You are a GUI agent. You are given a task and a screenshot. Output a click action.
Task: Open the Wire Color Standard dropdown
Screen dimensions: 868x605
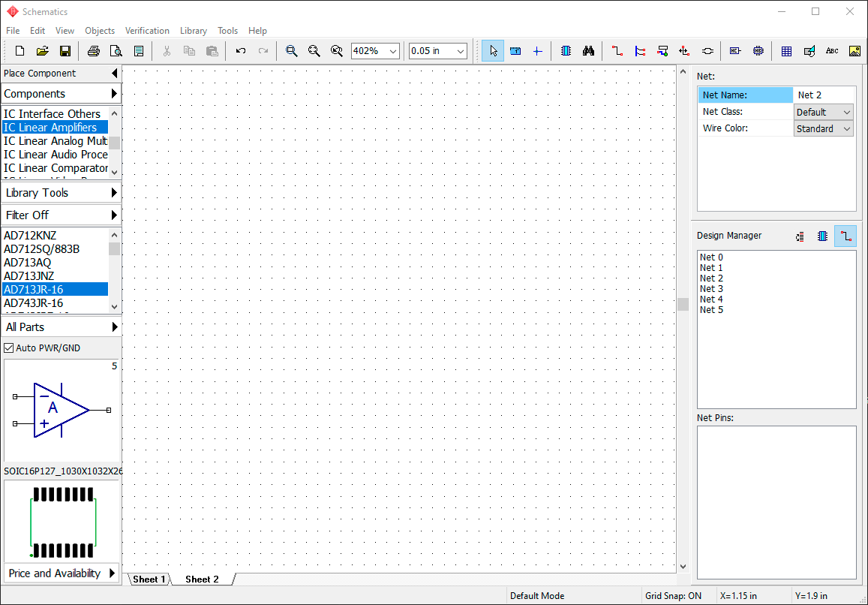tap(823, 128)
